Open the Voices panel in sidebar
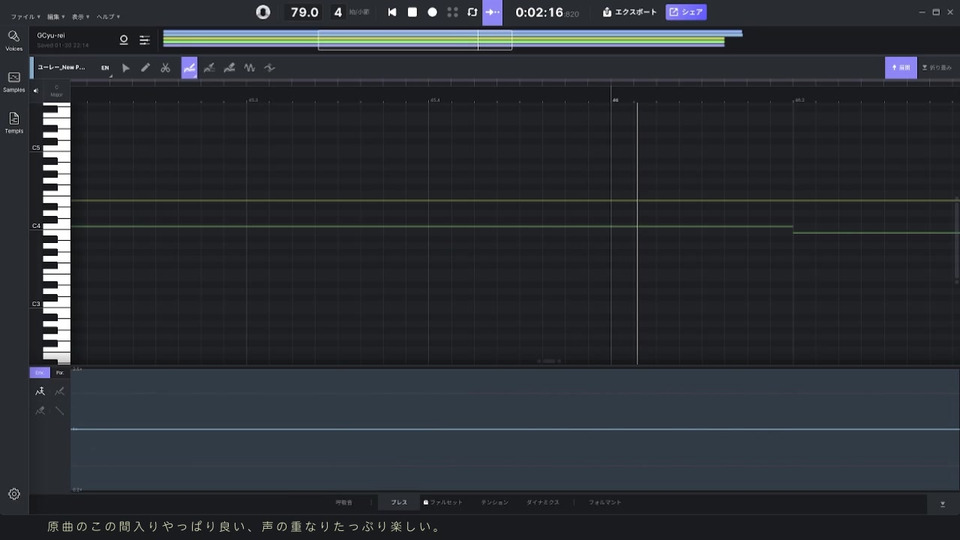The image size is (960, 540). (x=14, y=40)
